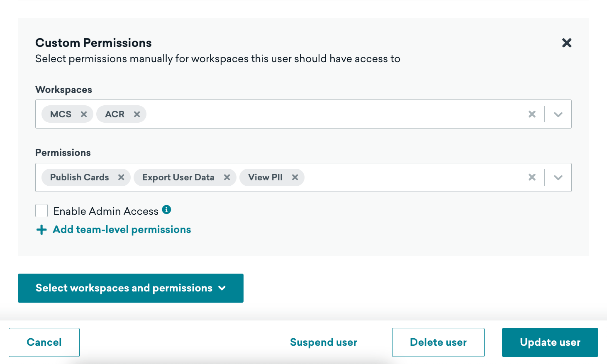Remove the MCS workspace tag
Viewport: 607px width, 364px height.
(84, 114)
